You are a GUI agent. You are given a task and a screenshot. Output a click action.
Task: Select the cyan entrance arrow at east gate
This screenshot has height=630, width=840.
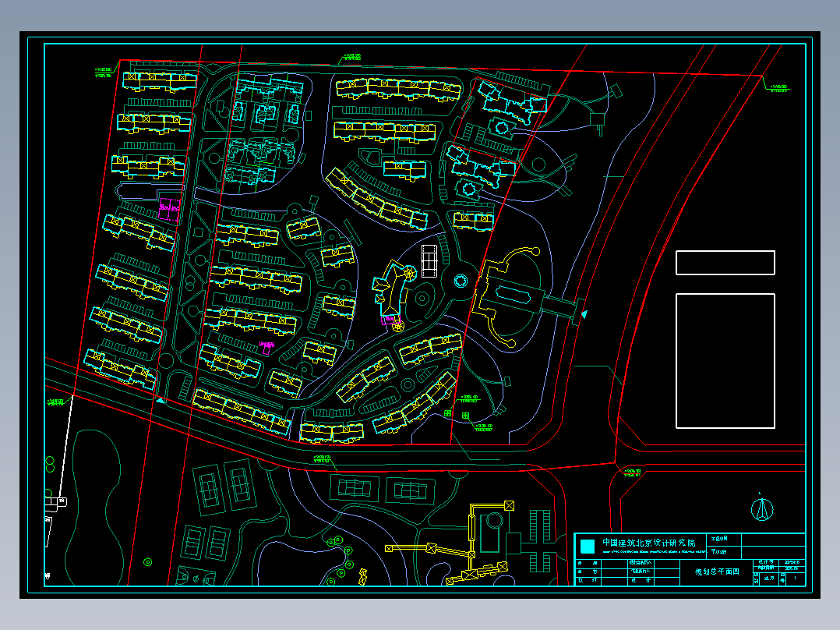coord(584,315)
